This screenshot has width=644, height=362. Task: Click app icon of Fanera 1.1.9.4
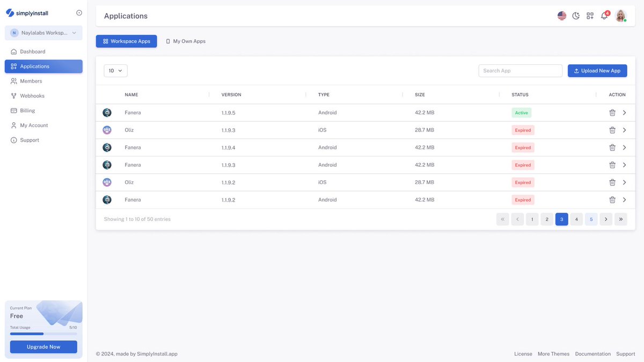107,147
